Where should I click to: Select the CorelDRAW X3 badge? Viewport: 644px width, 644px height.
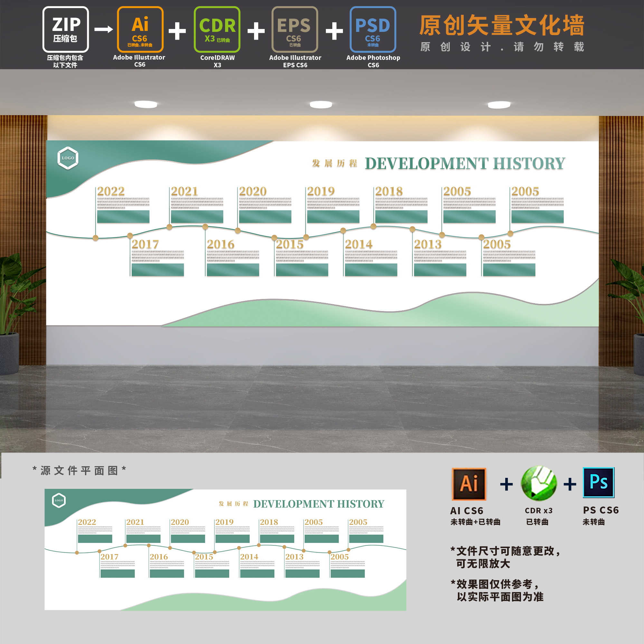coord(217,30)
